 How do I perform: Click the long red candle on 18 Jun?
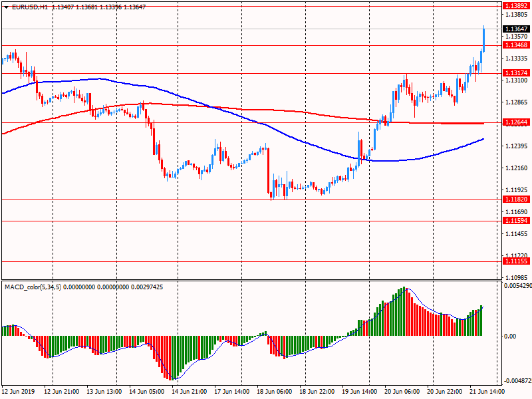(269, 170)
